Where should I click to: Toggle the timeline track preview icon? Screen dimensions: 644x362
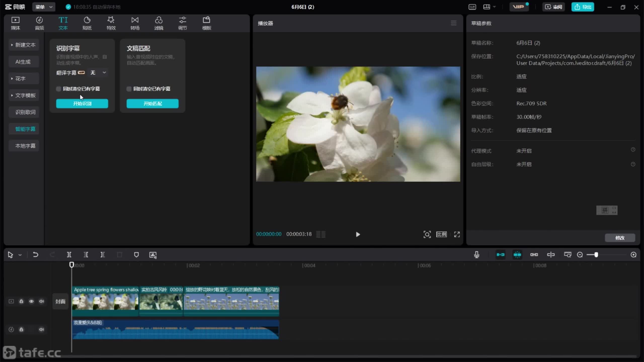(568, 255)
